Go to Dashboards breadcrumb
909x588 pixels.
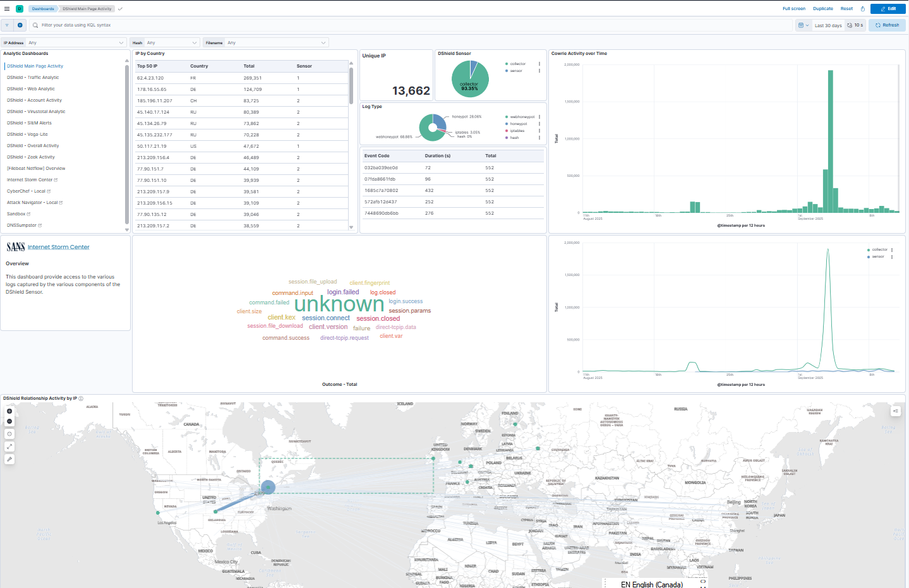pyautogui.click(x=43, y=9)
